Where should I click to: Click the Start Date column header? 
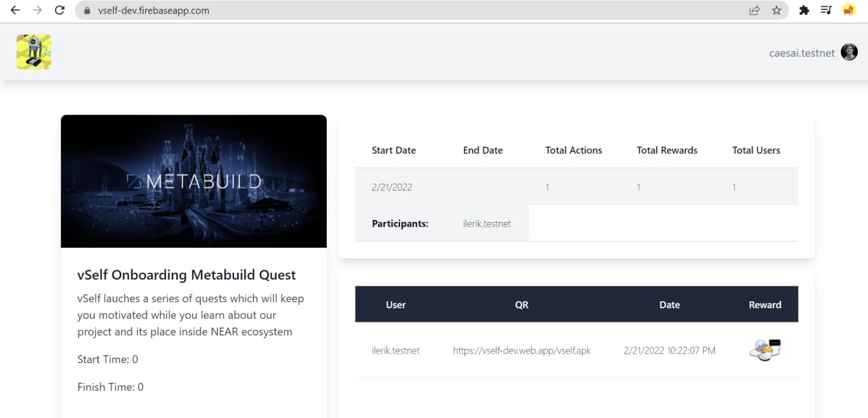tap(394, 150)
